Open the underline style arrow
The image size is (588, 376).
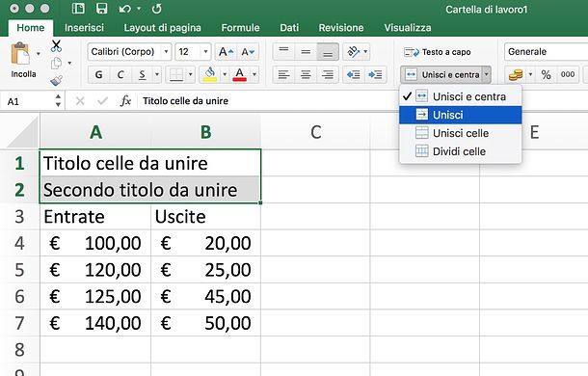157,74
